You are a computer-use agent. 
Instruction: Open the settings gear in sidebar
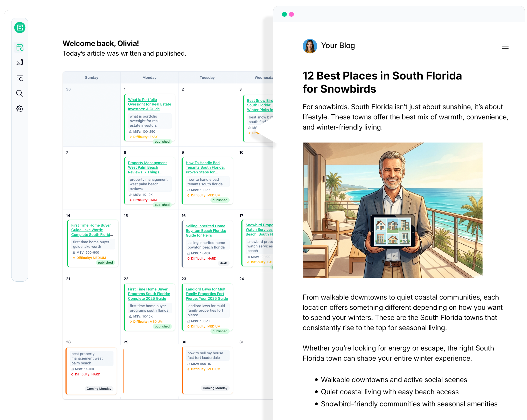[20, 109]
